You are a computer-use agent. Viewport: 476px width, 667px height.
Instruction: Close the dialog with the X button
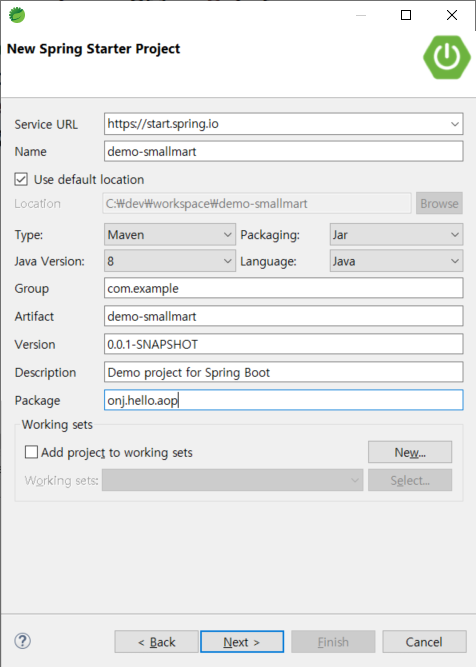point(452,15)
